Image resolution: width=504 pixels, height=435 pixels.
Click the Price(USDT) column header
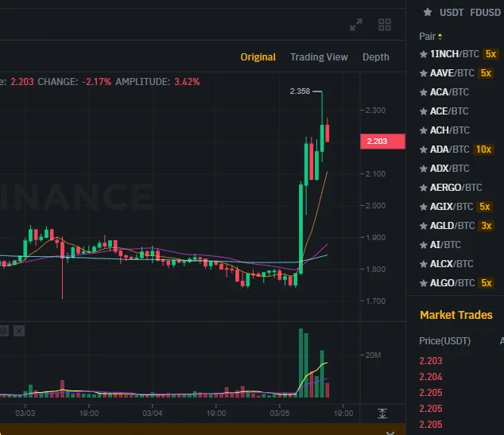point(444,341)
